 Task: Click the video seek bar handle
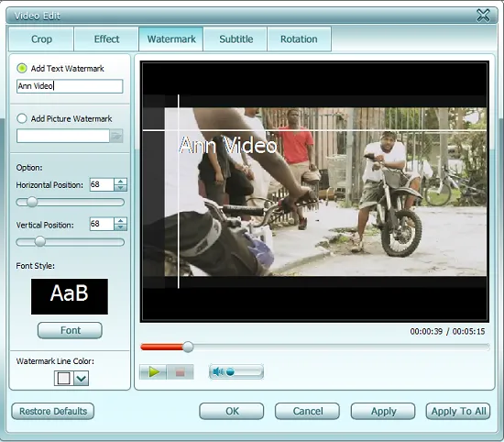188,347
